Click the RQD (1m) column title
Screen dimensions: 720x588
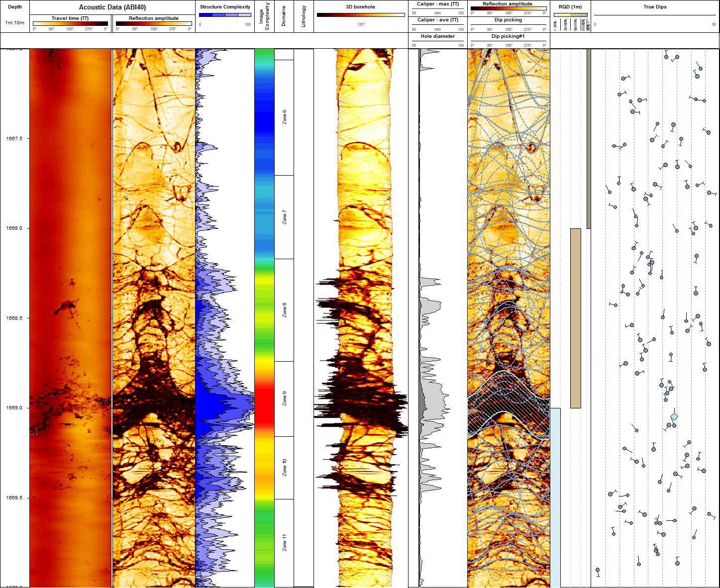coord(570,7)
